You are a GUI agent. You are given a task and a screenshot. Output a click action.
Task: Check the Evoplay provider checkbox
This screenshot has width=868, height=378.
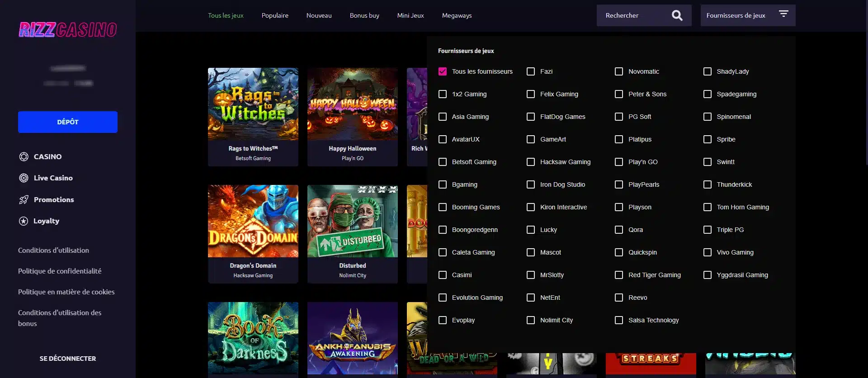click(443, 320)
